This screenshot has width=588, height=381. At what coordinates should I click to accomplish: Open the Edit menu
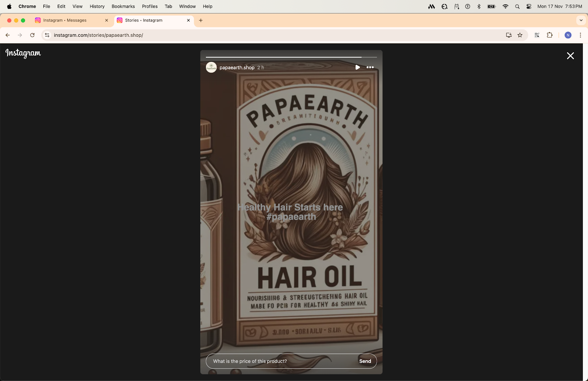tap(61, 6)
